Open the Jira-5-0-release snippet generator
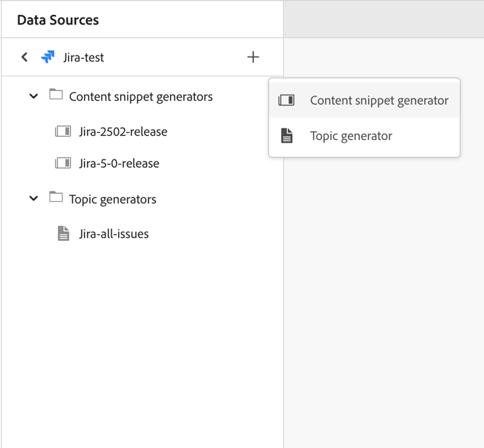The image size is (484, 448). coord(119,163)
